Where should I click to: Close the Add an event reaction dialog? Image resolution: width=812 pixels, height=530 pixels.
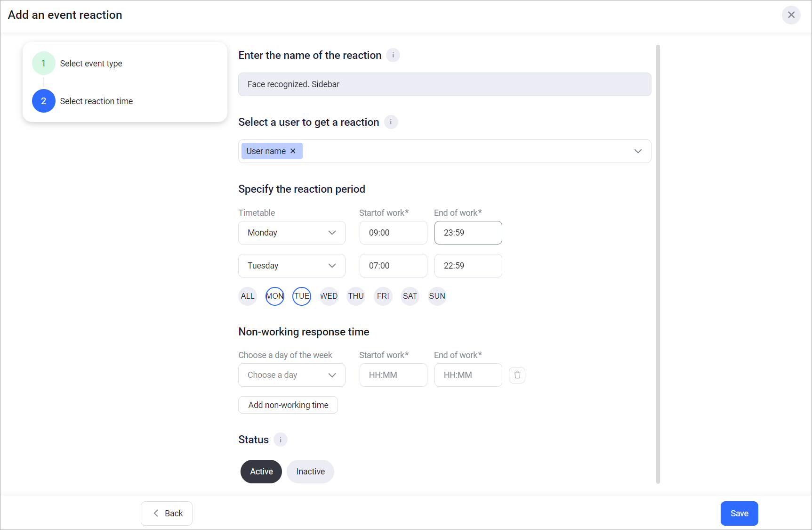click(x=791, y=15)
